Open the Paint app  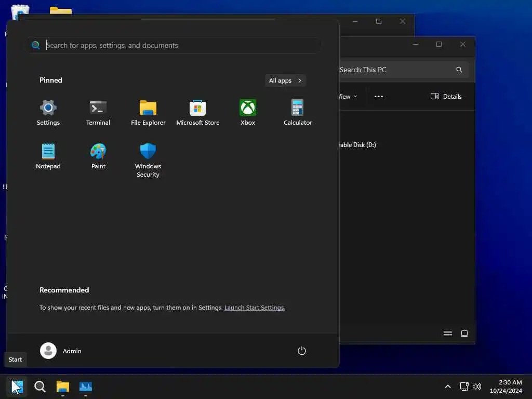(98, 156)
